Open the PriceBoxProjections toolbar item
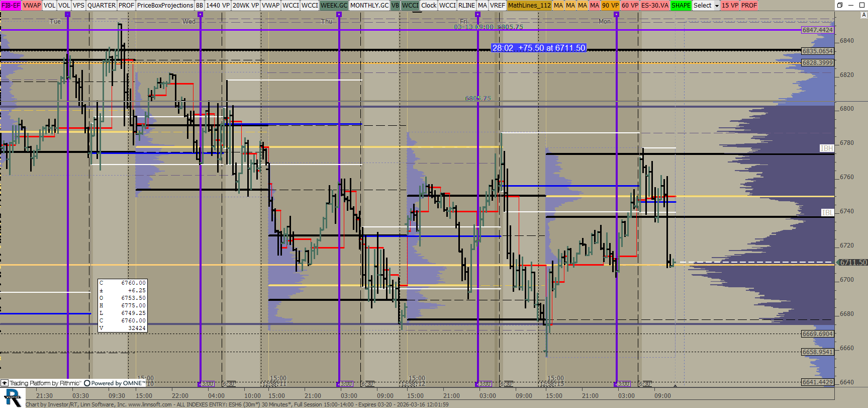 tap(165, 6)
